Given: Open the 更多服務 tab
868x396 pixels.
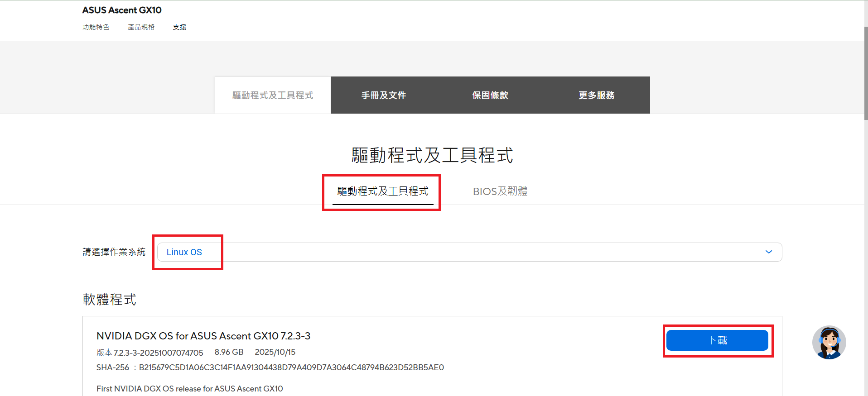Looking at the screenshot, I should click(x=596, y=95).
